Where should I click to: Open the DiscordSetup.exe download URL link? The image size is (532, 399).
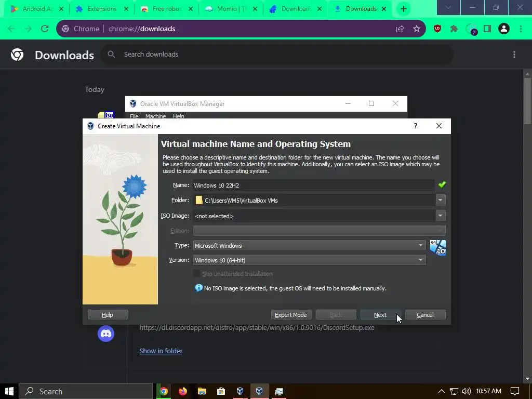coord(257,328)
